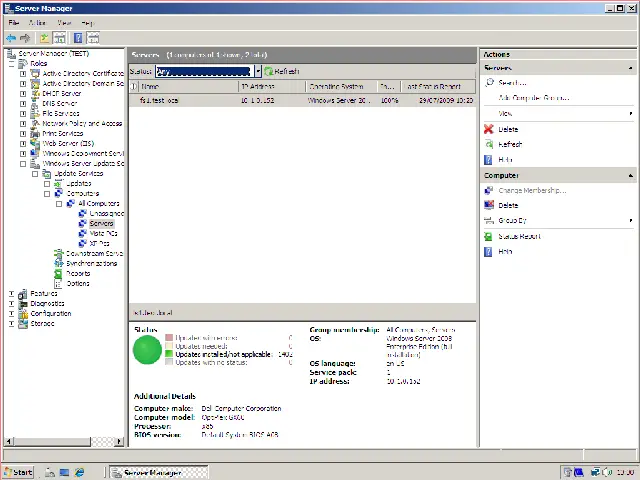
Task: Click the Refresh icon in Actions pane
Action: tap(489, 144)
